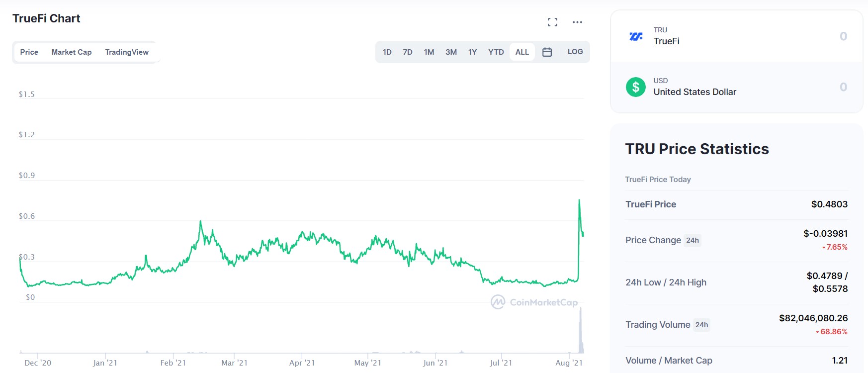Click the Mar '21 x-axis label
The width and height of the screenshot is (868, 373).
234,363
